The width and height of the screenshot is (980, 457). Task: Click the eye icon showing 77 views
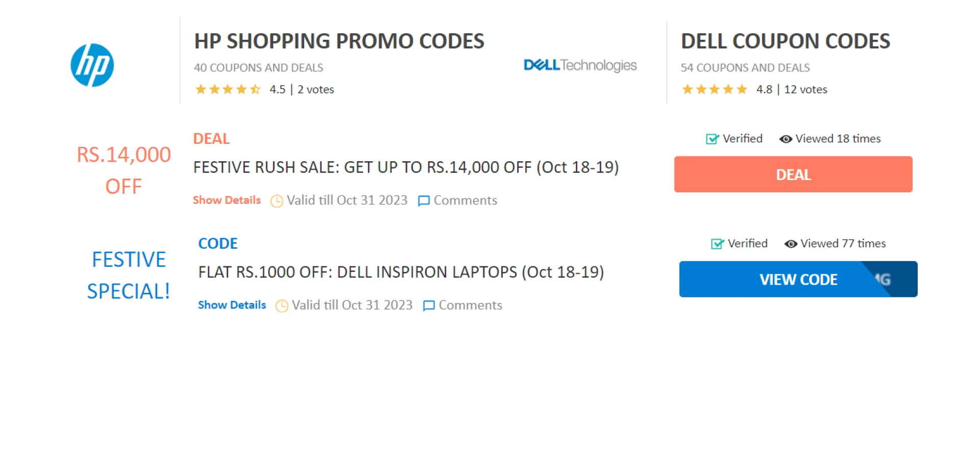tap(791, 244)
